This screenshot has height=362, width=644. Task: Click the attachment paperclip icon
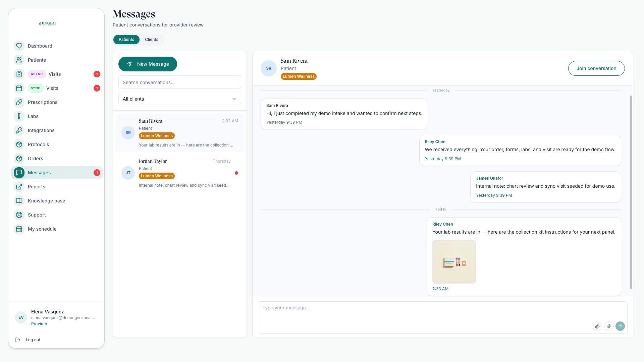(597, 326)
